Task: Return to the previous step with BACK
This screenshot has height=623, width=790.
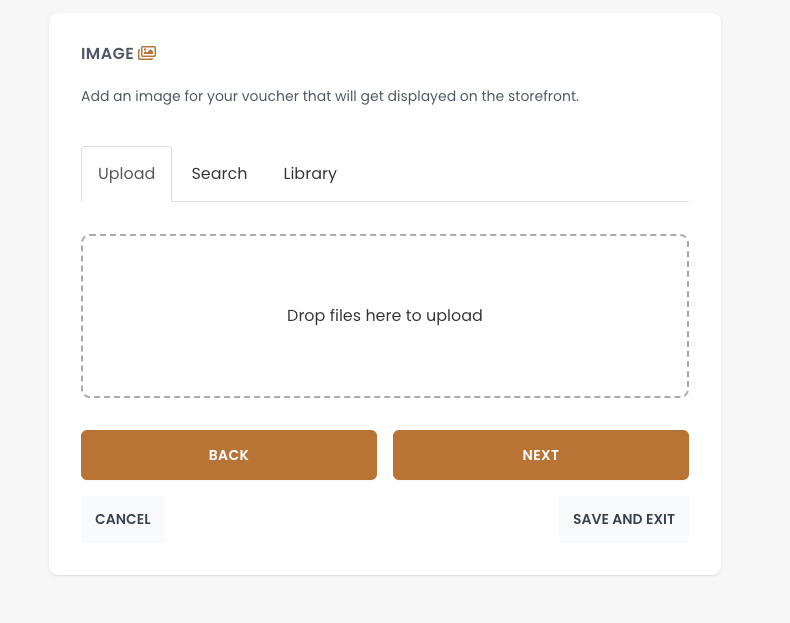Action: pyautogui.click(x=229, y=455)
